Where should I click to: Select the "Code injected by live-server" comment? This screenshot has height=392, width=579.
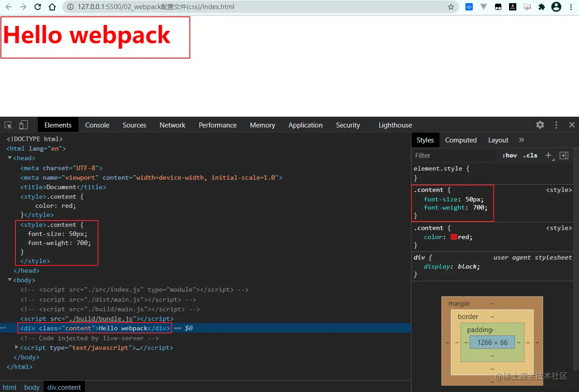[89, 338]
